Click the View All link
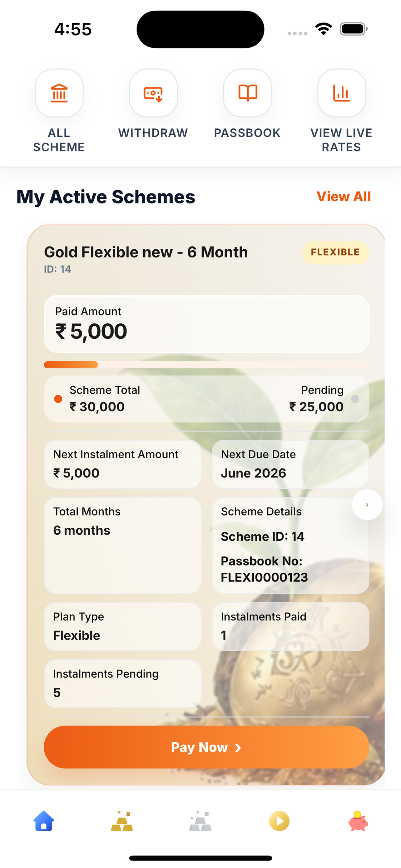 point(344,197)
